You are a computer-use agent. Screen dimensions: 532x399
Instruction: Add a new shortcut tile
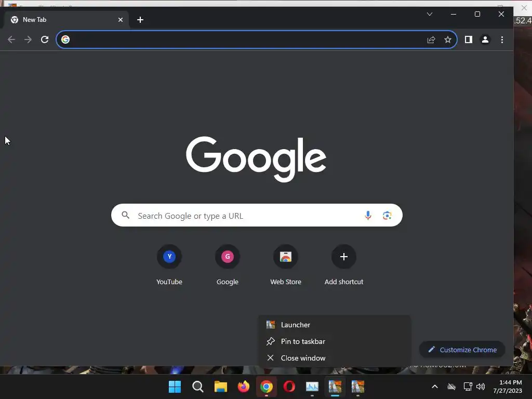click(344, 265)
